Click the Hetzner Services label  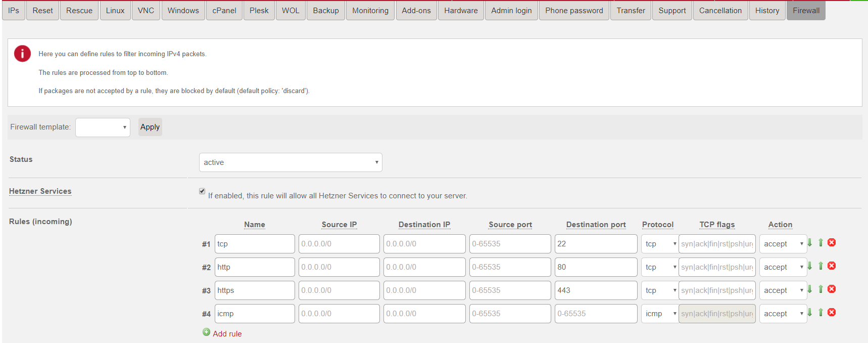point(40,191)
